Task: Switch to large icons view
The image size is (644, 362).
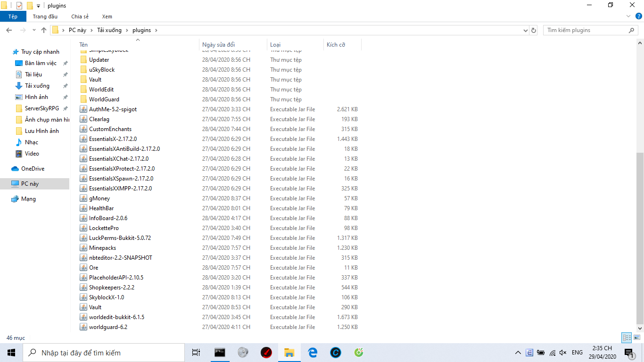Action: coord(637,337)
